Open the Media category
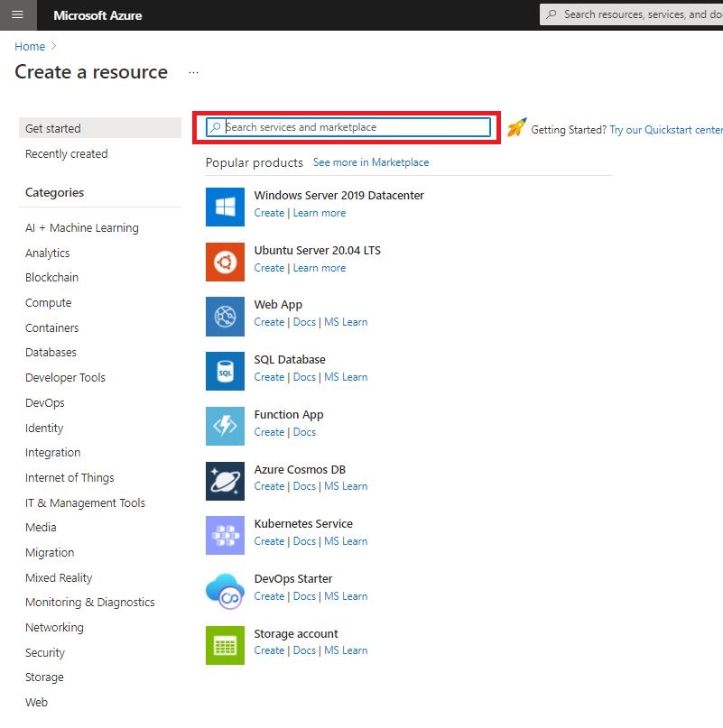This screenshot has width=723, height=728. click(41, 528)
